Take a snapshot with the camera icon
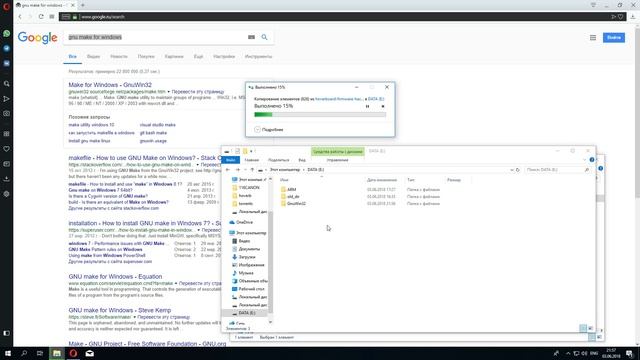Image resolution: width=640 pixels, height=360 pixels. [7, 113]
